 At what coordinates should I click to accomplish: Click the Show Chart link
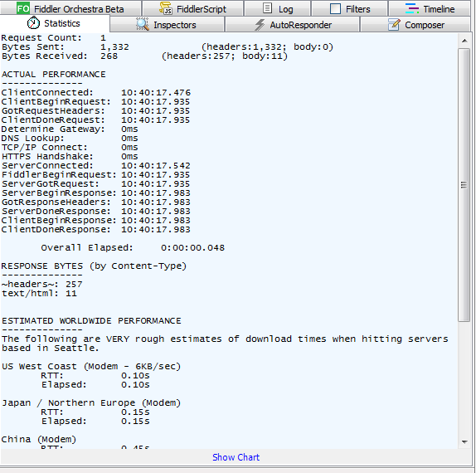(236, 457)
